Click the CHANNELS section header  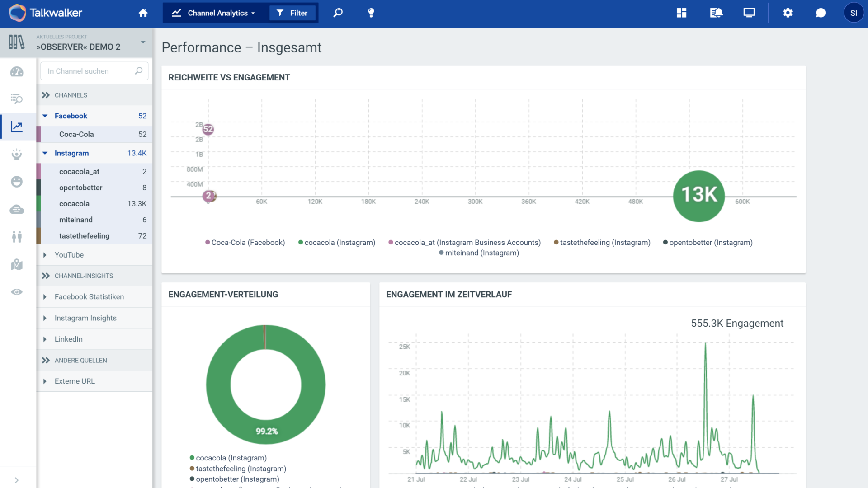94,95
